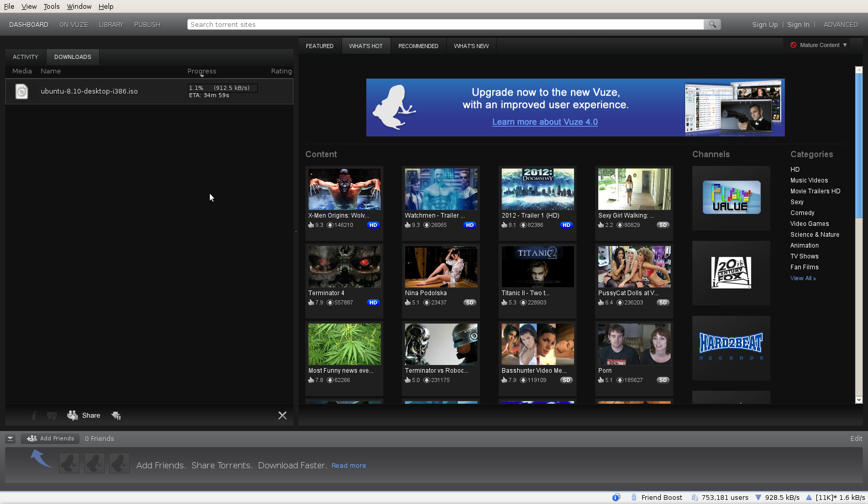Image resolution: width=868 pixels, height=504 pixels.
Task: Click the add comment speech bubble icon
Action: [52, 416]
